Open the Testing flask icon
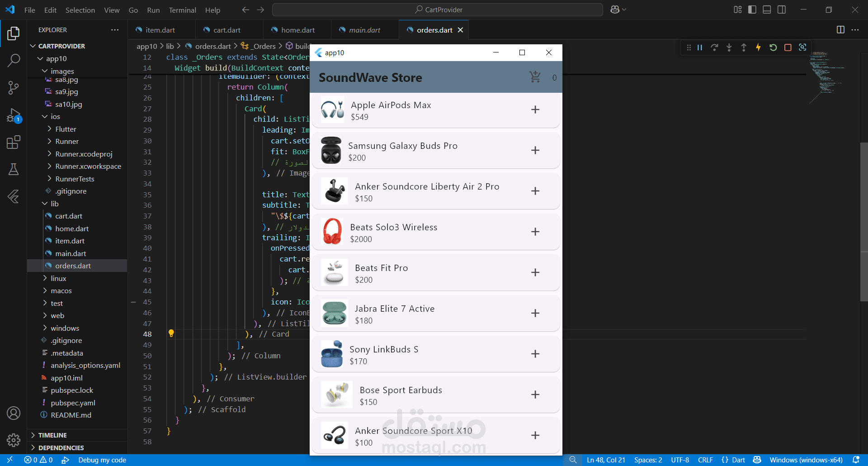Viewport: 868px width, 466px height. coord(14,169)
